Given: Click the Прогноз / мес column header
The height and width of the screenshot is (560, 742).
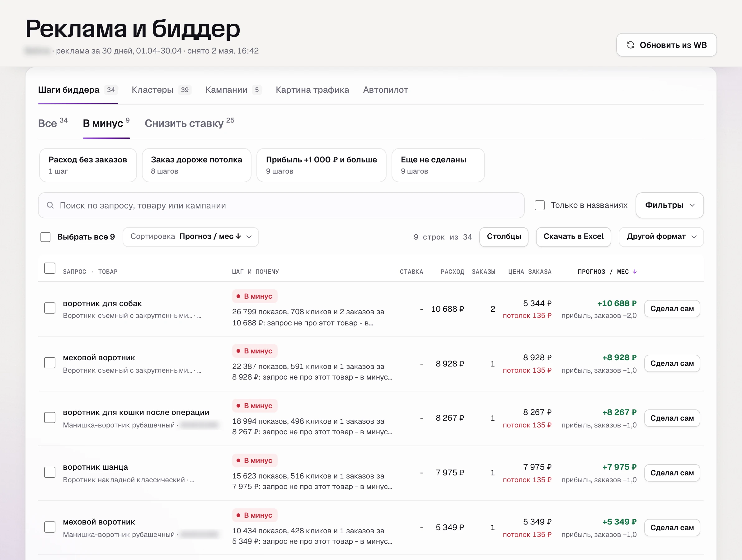Looking at the screenshot, I should (x=607, y=272).
